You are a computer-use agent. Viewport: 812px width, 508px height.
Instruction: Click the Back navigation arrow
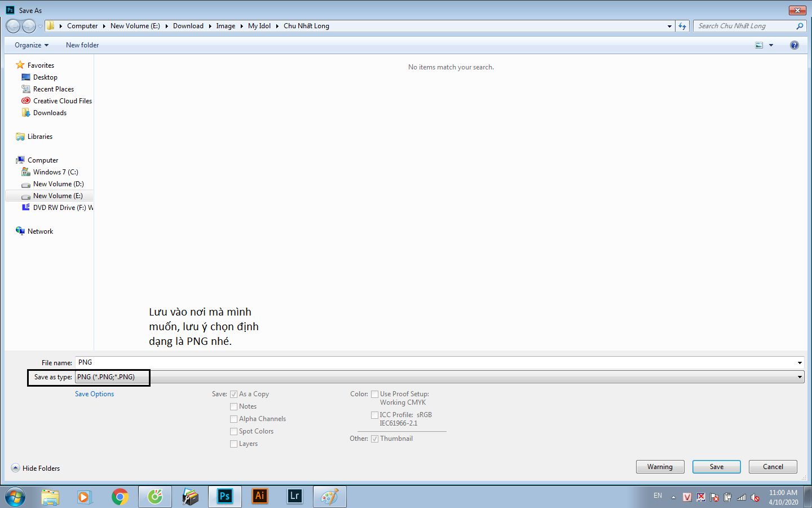pos(13,26)
